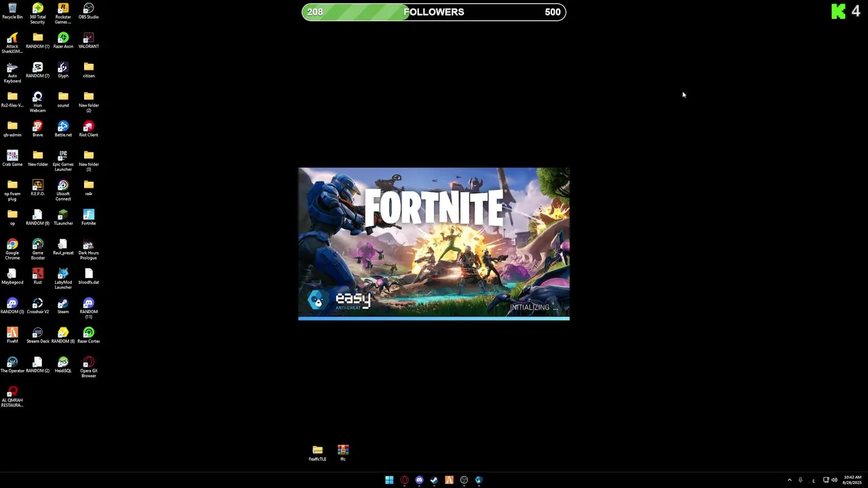Select the Auto Keyboard shortcut
Viewport: 868px width, 488px height.
click(12, 73)
